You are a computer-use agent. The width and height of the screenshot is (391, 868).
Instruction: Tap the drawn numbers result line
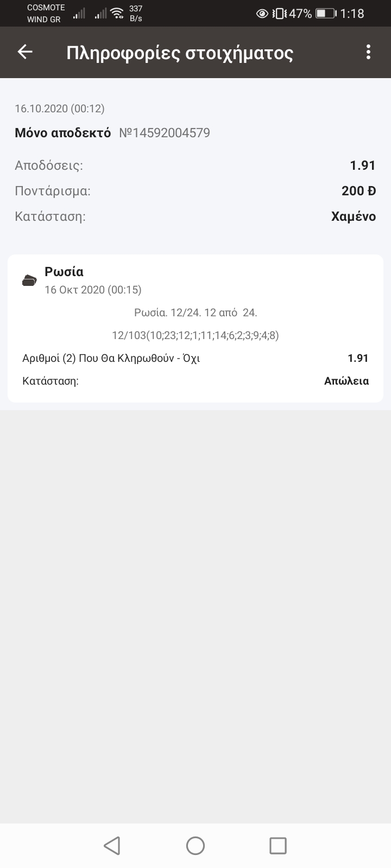pos(195,335)
